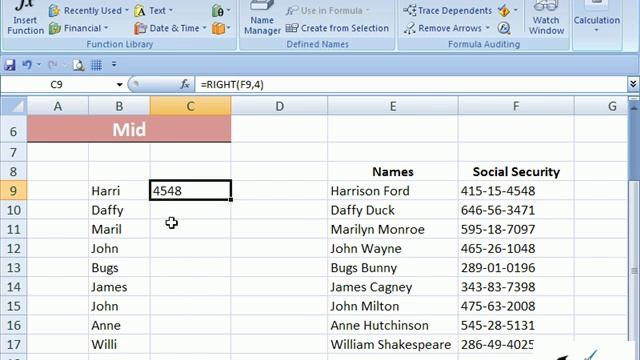This screenshot has width=640, height=360.
Task: Click the Name Box showing C9
Action: point(57,84)
